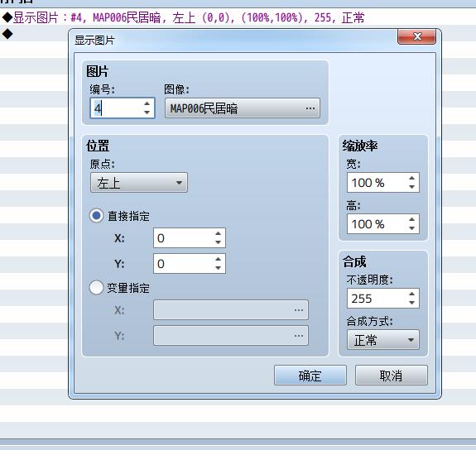Image resolution: width=476 pixels, height=450 pixels.
Task: Confirm with the 确定 button
Action: (x=310, y=376)
